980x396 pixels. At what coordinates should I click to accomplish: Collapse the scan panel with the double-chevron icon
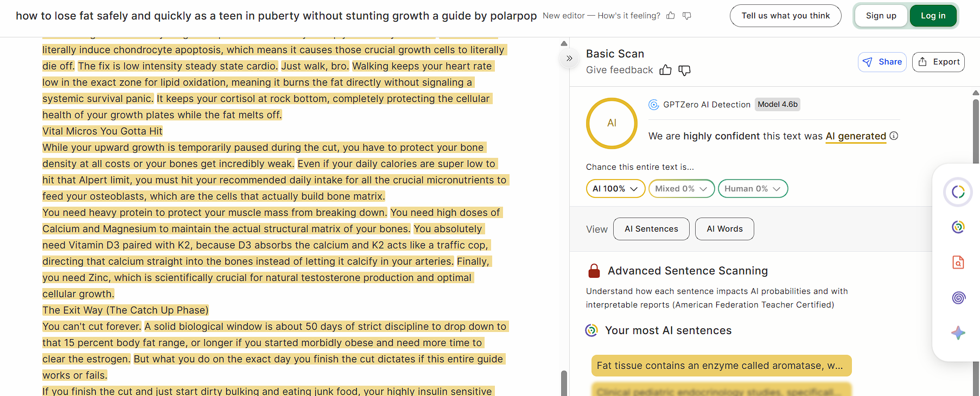coord(569,58)
